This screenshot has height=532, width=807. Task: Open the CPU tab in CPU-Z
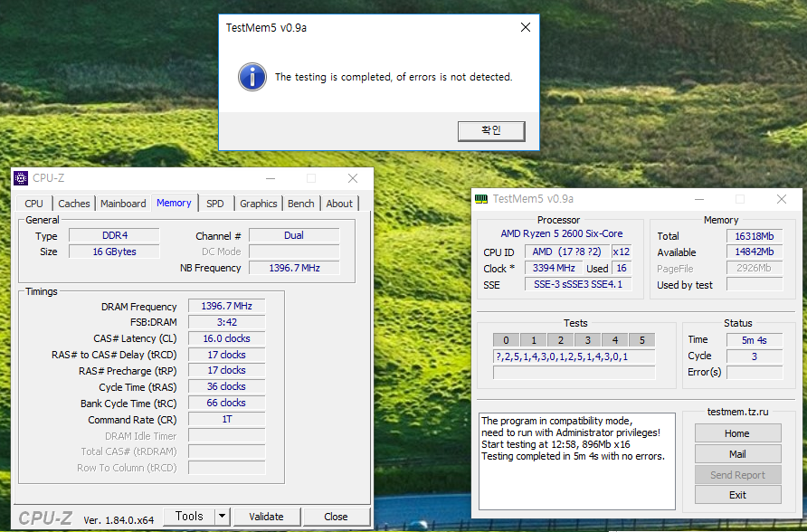[34, 204]
